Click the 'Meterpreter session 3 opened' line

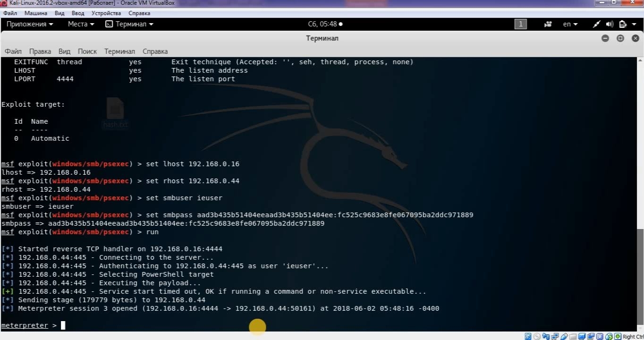point(220,308)
